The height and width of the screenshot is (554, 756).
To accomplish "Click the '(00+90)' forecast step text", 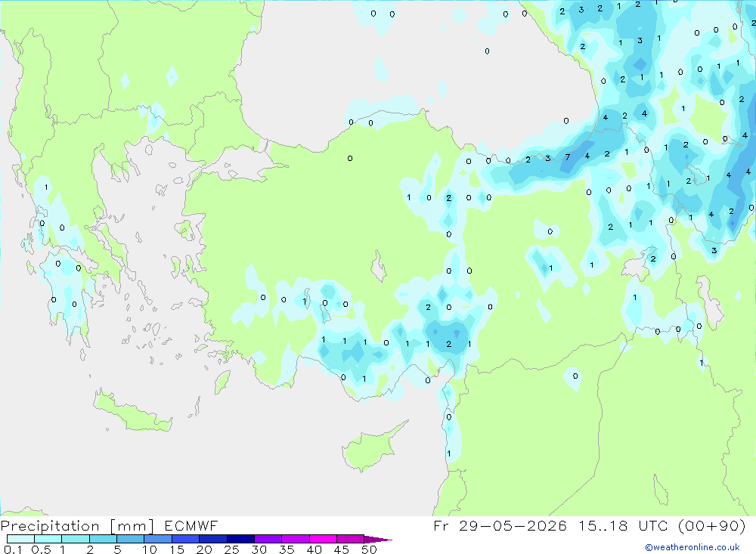I will pos(711,525).
